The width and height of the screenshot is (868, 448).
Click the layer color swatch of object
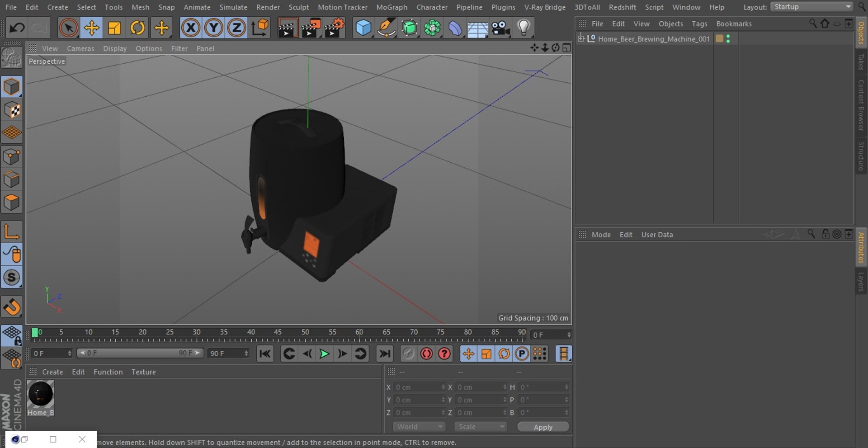point(719,39)
